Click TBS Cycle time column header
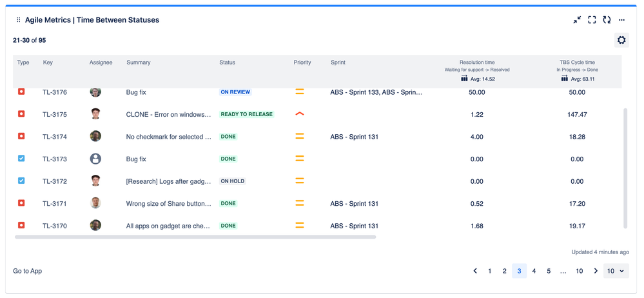Image resolution: width=644 pixels, height=298 pixels. [x=577, y=63]
